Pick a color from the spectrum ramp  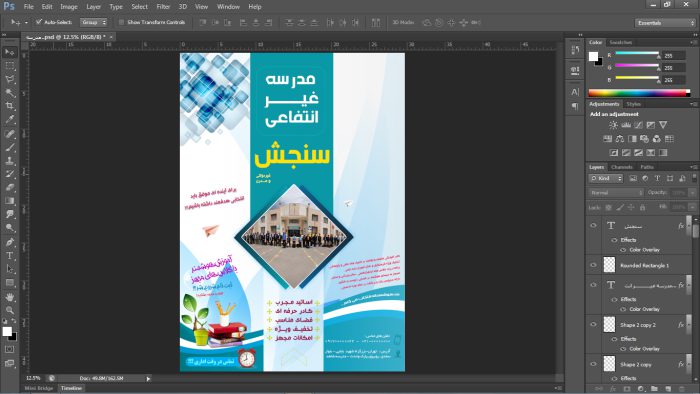[x=639, y=93]
